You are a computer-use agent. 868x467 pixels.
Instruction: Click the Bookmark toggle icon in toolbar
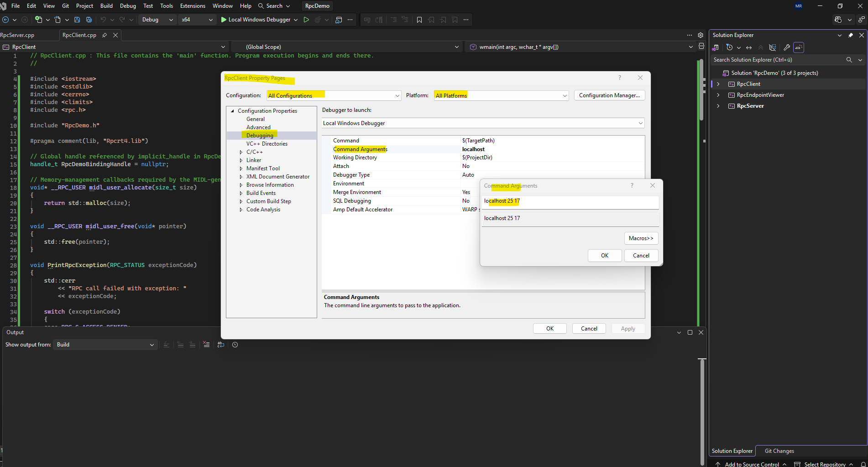[x=419, y=20]
